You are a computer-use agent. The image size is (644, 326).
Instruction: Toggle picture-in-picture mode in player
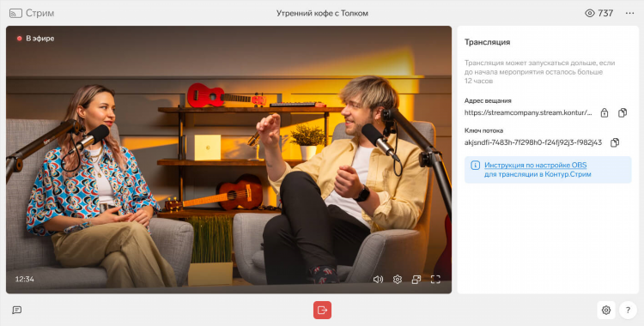point(416,279)
